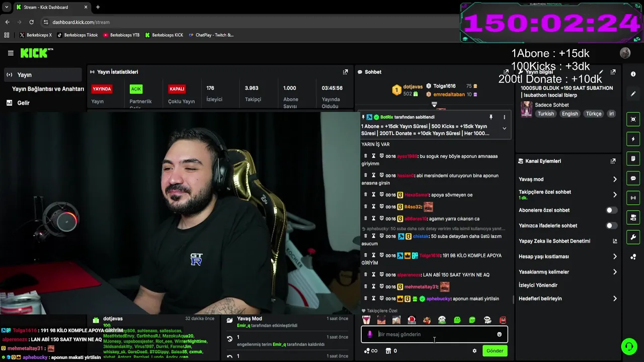
Task: Open the profile avatar menu
Action: [625, 53]
